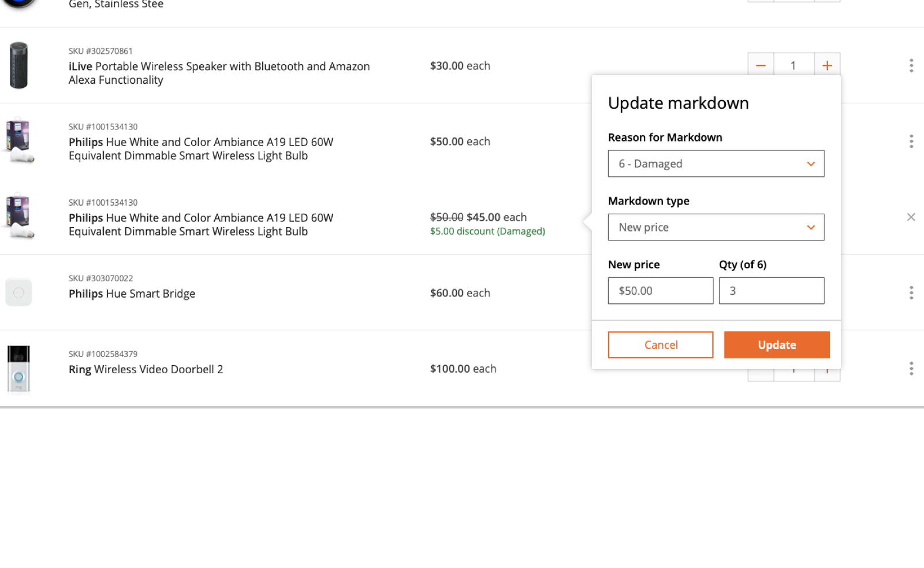Cancel the markdown update

tap(661, 345)
